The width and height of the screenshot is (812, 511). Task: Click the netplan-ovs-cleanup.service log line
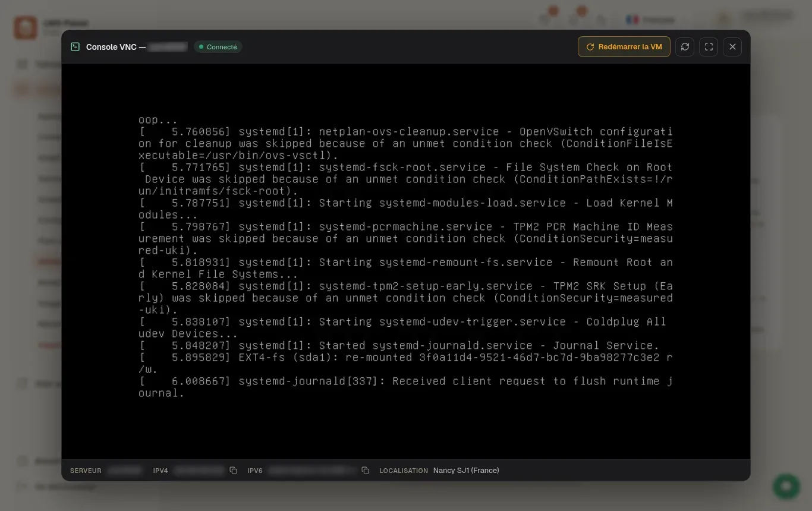(405, 143)
